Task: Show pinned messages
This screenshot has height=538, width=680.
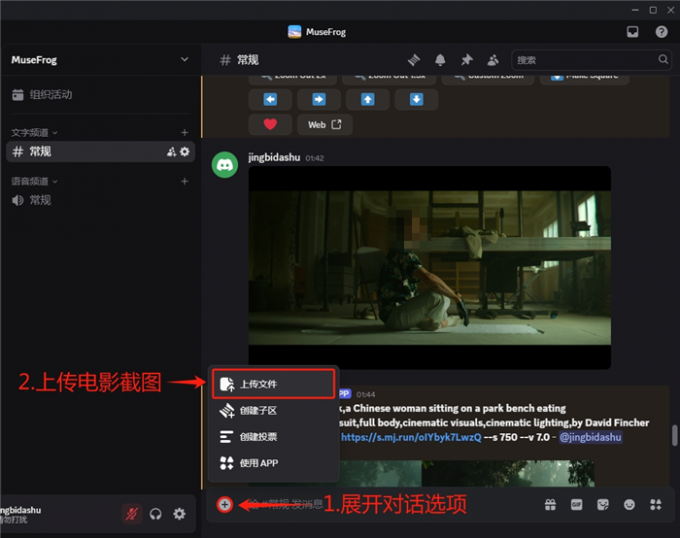Action: tap(467, 60)
